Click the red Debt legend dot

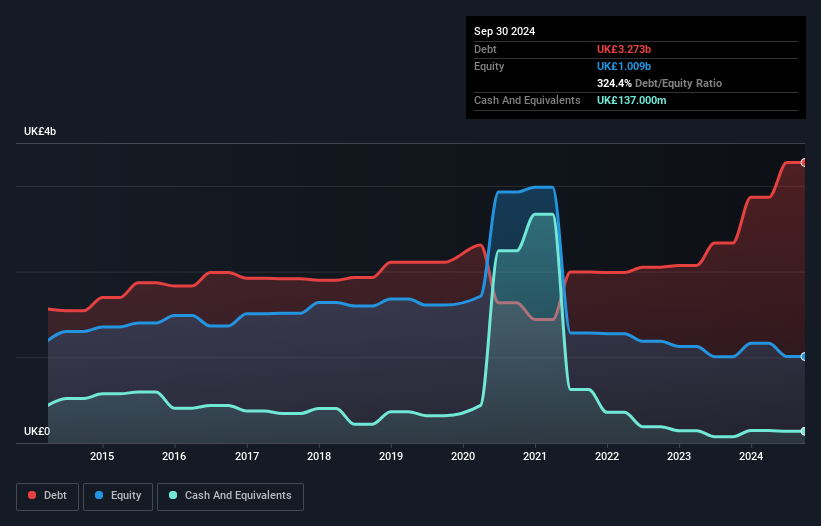[32, 495]
